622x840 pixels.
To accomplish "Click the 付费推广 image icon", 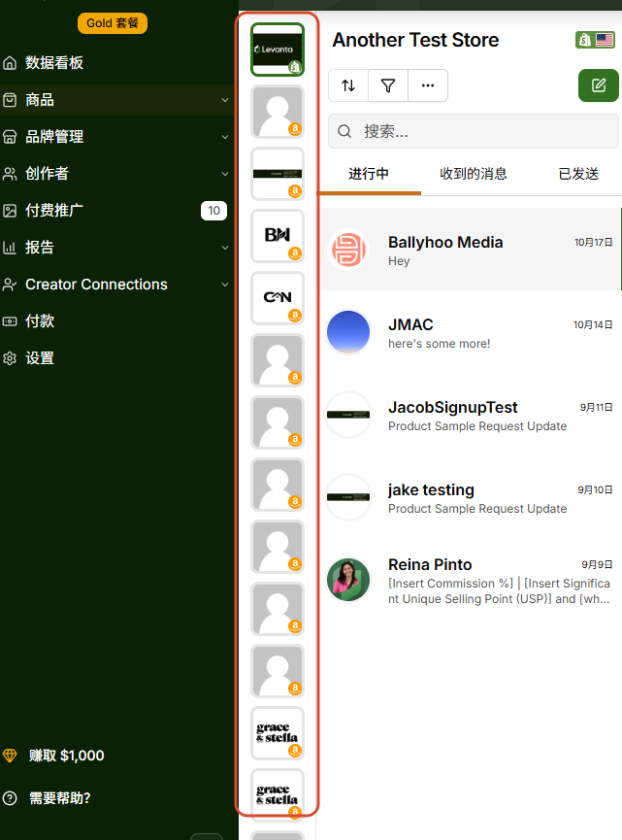I will [10, 211].
